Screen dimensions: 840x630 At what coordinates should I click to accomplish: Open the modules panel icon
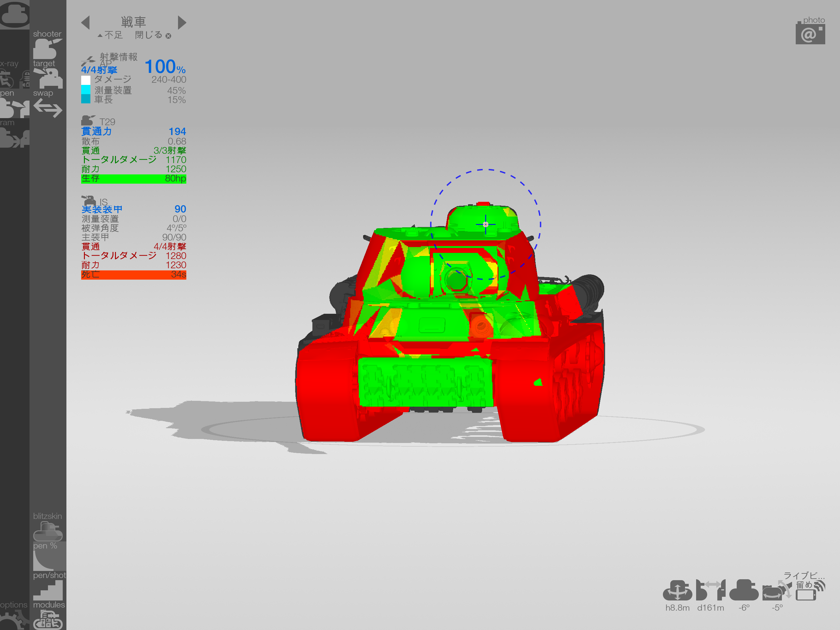48,620
